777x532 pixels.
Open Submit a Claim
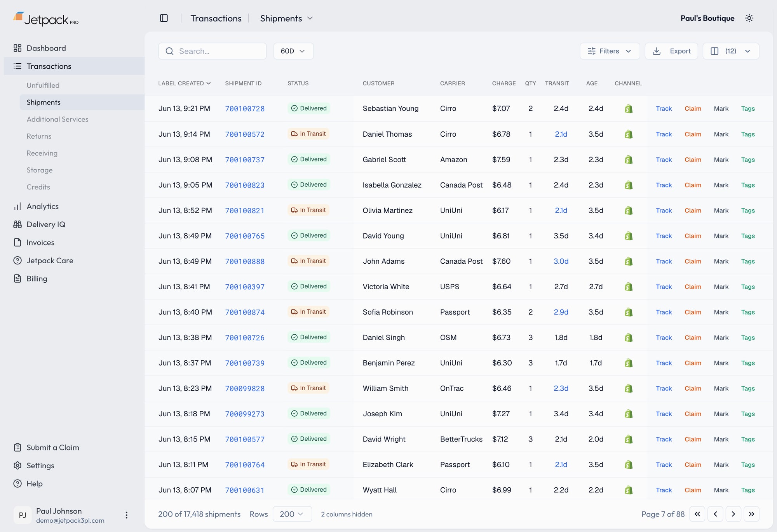coord(52,447)
